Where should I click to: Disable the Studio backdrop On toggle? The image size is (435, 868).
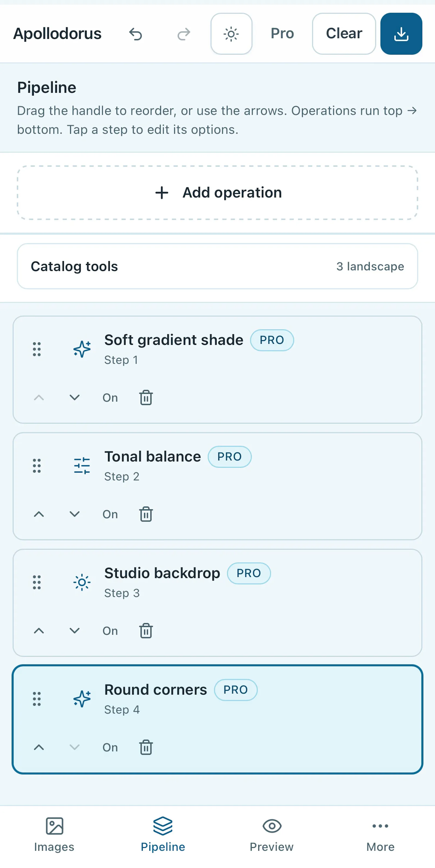click(x=110, y=631)
